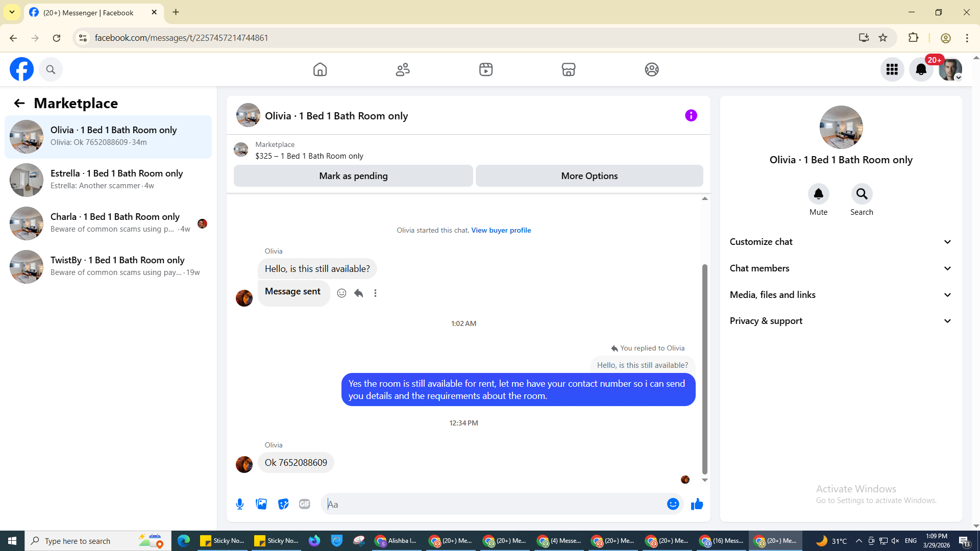Open notifications bell with 20+ badge
The height and width of the screenshot is (551, 980).
pyautogui.click(x=921, y=69)
